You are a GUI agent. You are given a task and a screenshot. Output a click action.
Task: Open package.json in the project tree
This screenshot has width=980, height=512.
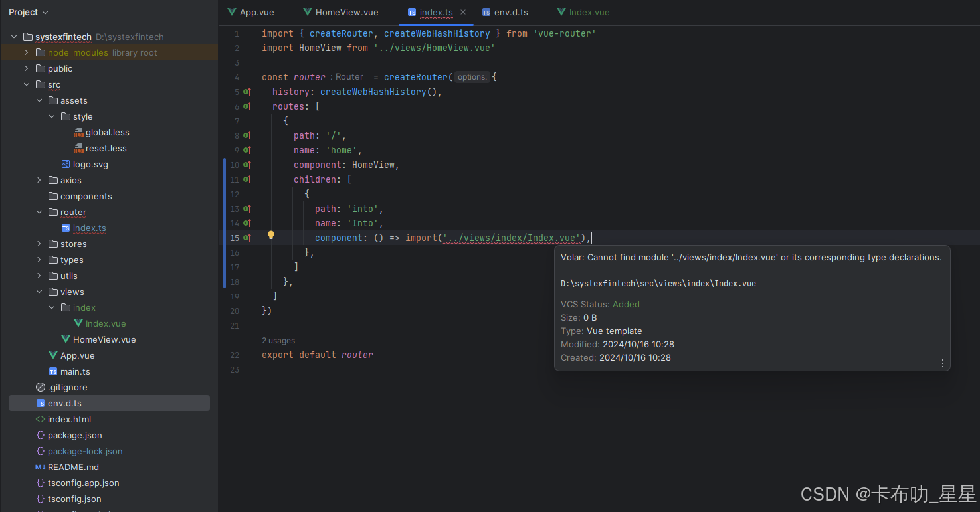click(x=74, y=435)
